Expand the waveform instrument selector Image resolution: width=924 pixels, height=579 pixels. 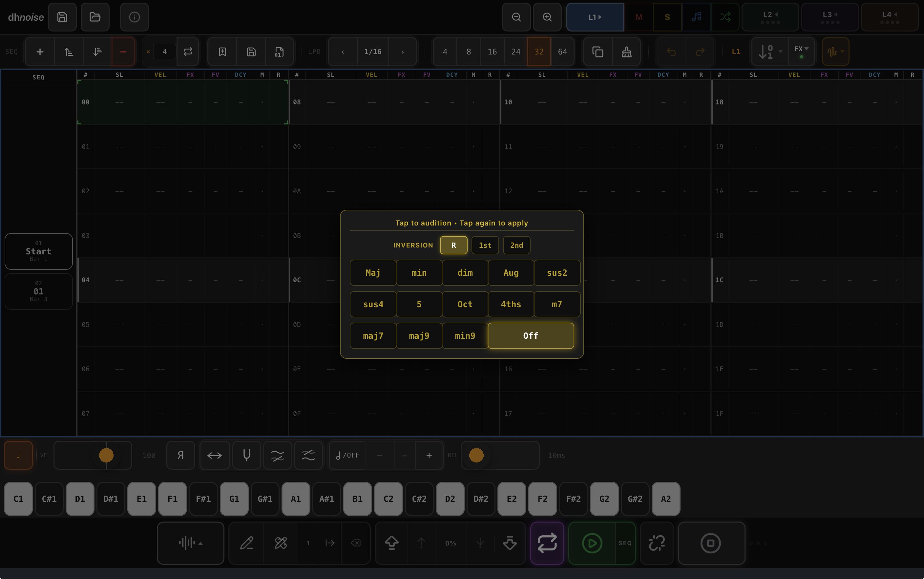[191, 543]
